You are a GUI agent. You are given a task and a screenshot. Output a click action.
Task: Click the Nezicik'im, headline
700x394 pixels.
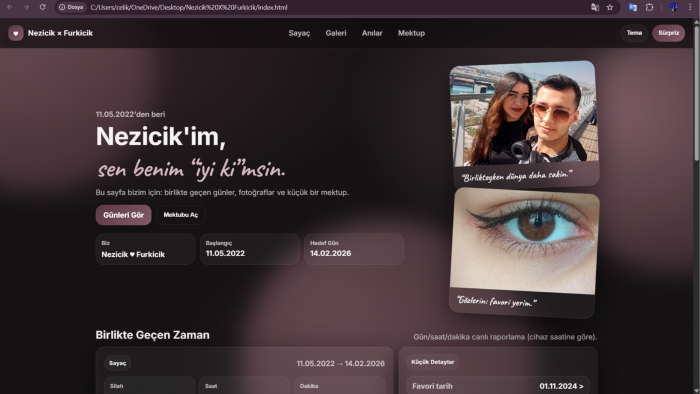pos(161,136)
